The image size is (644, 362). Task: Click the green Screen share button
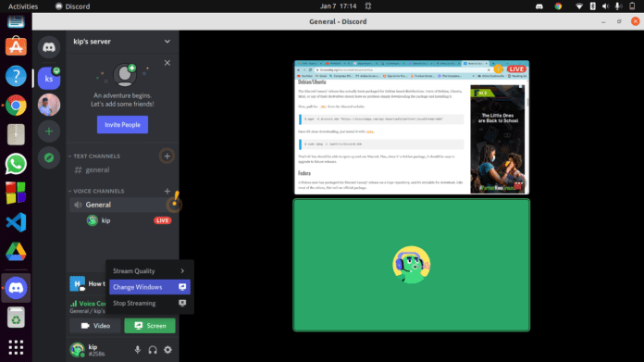150,326
